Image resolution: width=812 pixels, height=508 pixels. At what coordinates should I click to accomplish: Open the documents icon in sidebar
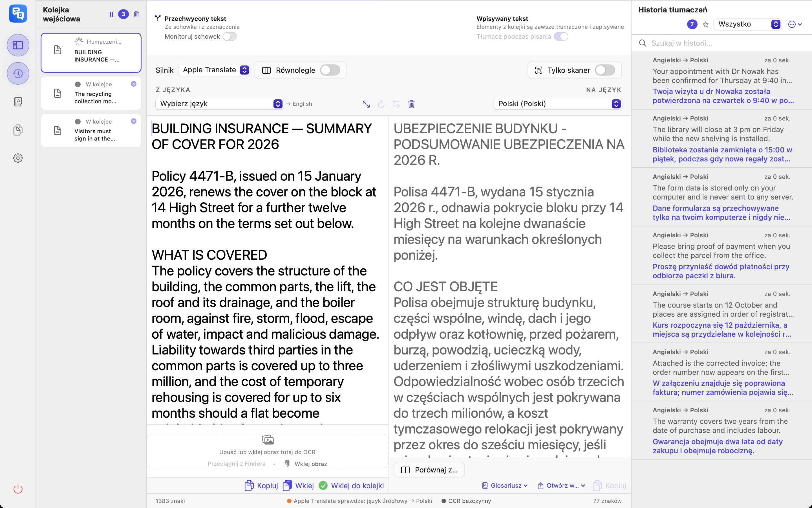coord(18,130)
